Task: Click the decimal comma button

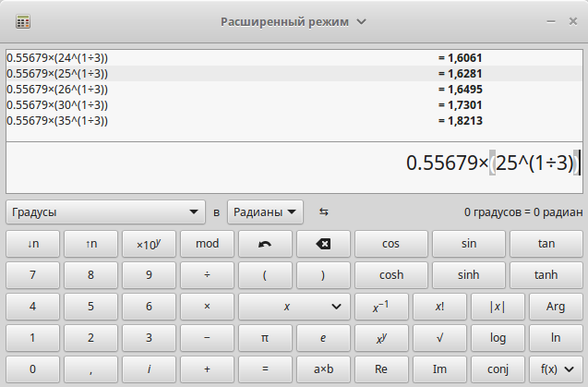Action: (90, 369)
